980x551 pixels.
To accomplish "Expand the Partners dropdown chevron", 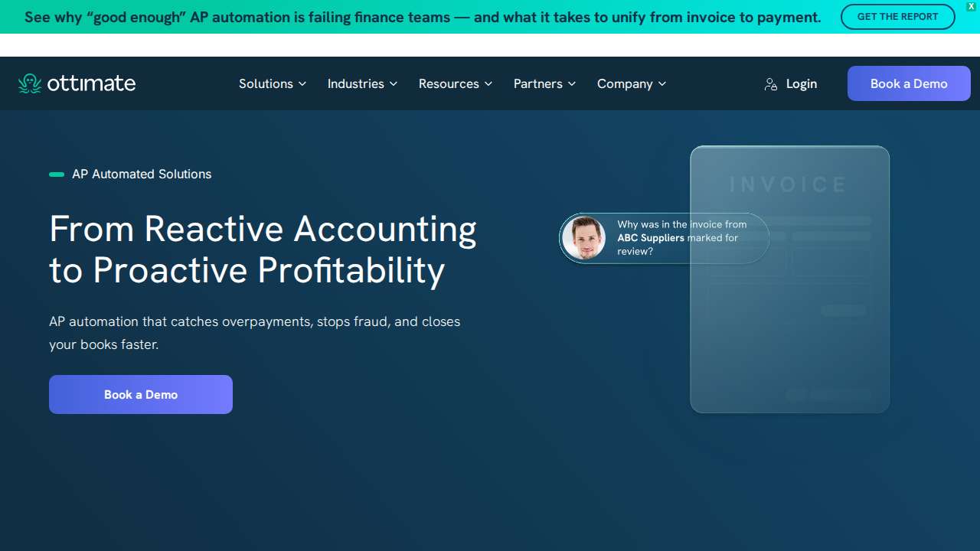I will [x=572, y=84].
